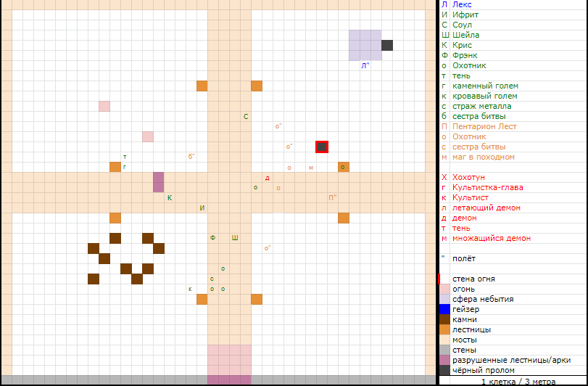The image size is (588, 386).
Task: Click the red 'д' demon token on the map
Action: coord(267,178)
